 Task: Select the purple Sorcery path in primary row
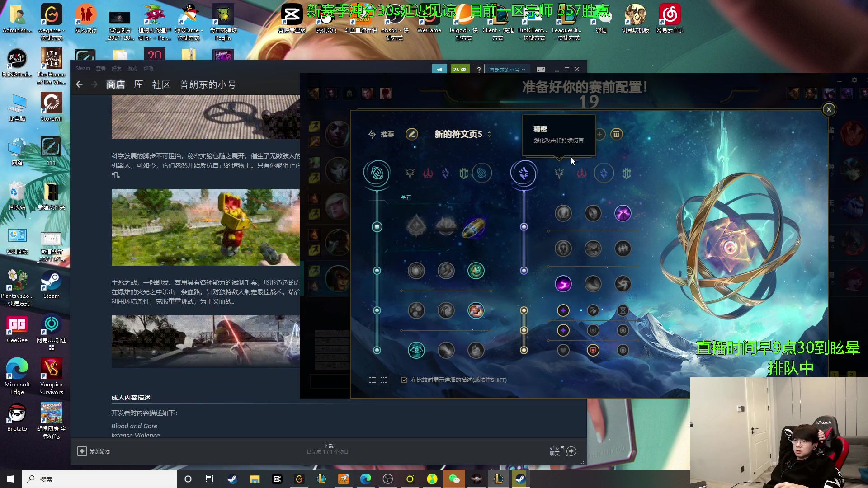coord(446,173)
